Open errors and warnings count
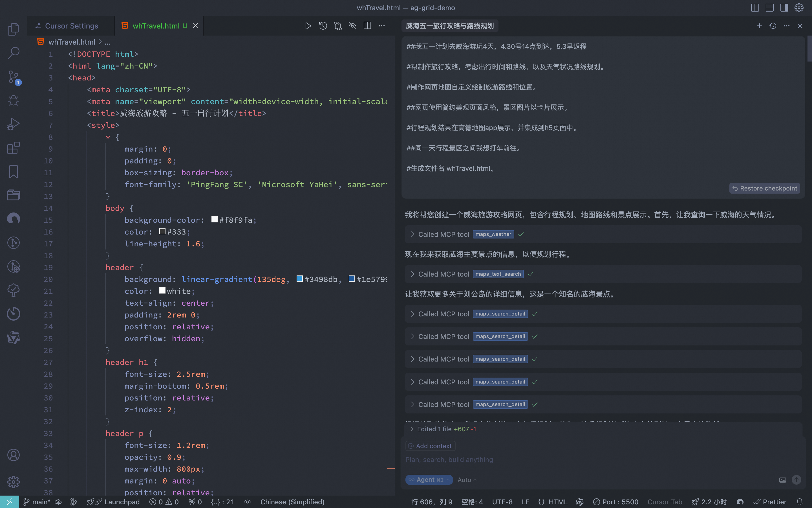The height and width of the screenshot is (508, 812). point(164,502)
